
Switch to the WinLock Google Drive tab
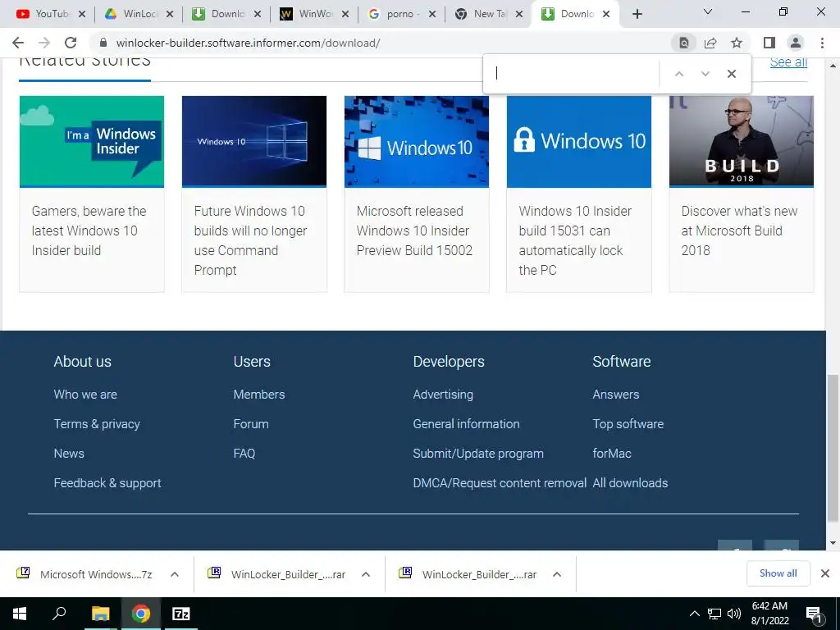click(x=132, y=14)
